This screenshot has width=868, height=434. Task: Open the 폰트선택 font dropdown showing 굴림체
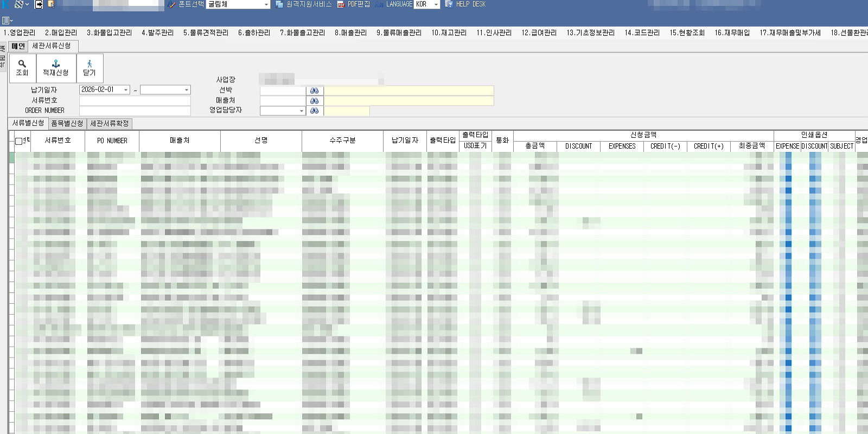(x=266, y=5)
